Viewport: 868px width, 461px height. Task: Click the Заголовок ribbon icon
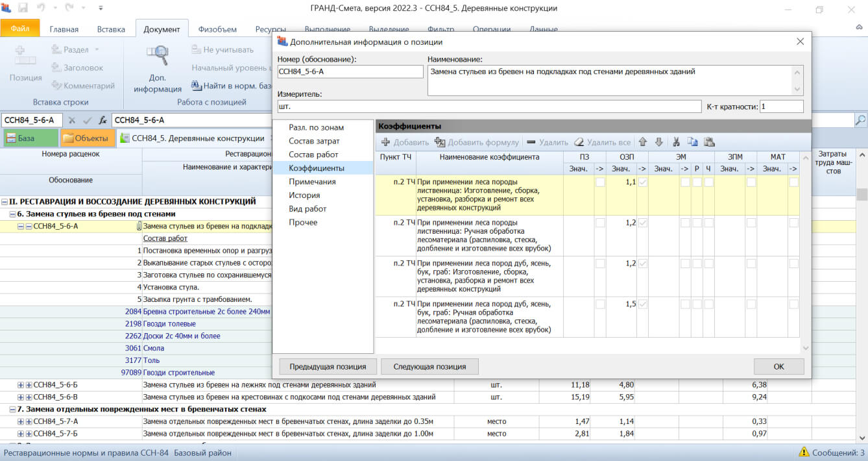[x=56, y=68]
